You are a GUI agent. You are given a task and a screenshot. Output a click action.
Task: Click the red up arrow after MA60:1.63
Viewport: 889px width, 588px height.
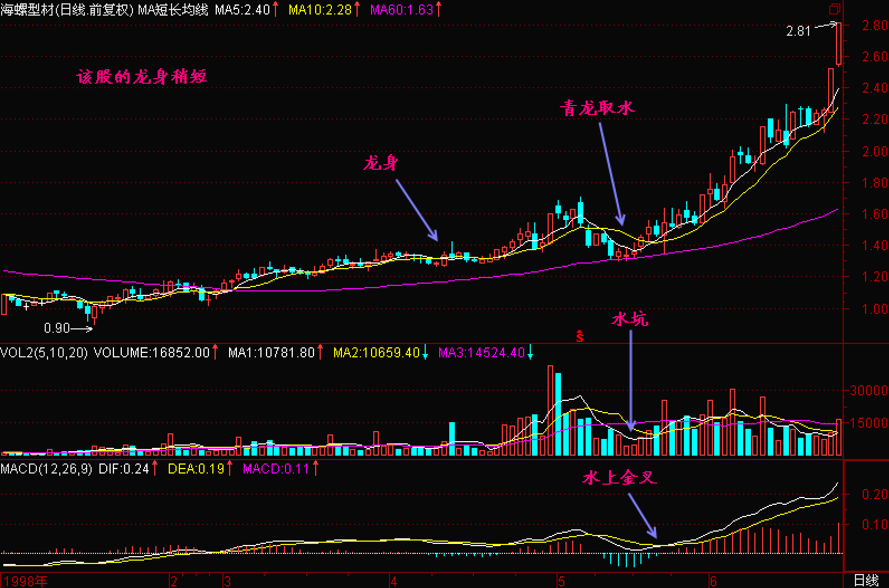(x=439, y=9)
